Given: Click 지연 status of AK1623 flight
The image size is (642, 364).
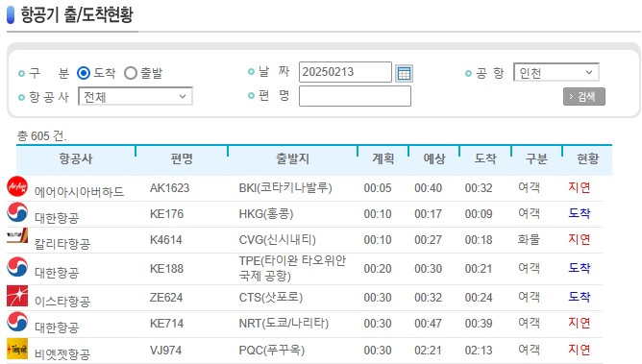Looking at the screenshot, I should (x=579, y=187).
